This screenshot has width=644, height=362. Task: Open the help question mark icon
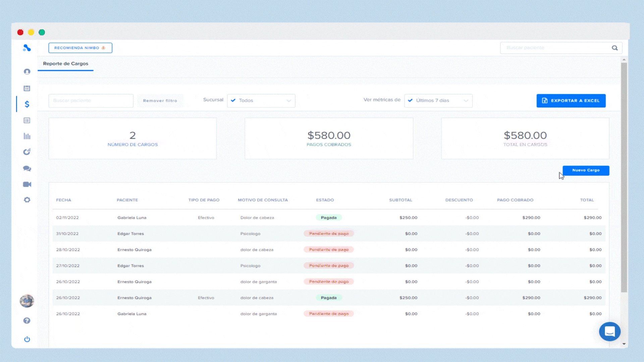(x=27, y=321)
